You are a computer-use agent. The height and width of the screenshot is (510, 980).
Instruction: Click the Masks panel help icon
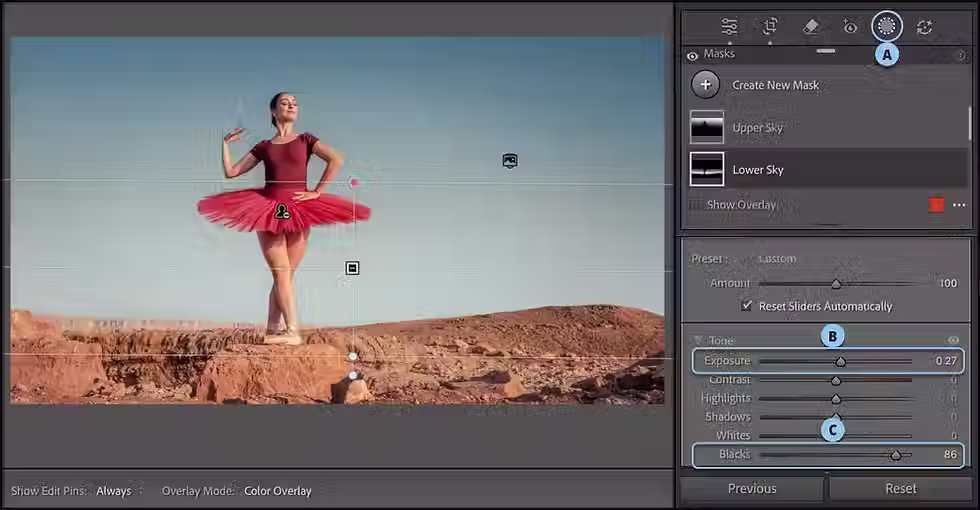tap(961, 56)
